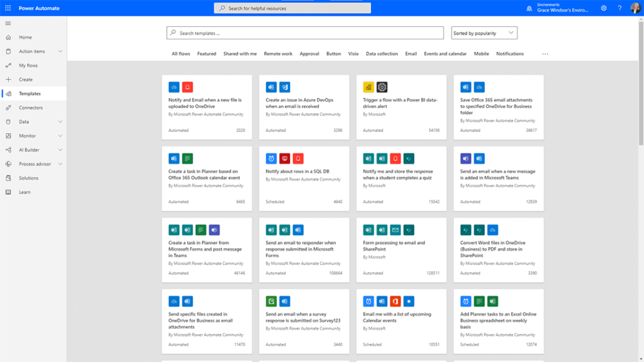Click the Power BI icon on template card
Image resolution: width=644 pixels, height=362 pixels.
(x=368, y=87)
